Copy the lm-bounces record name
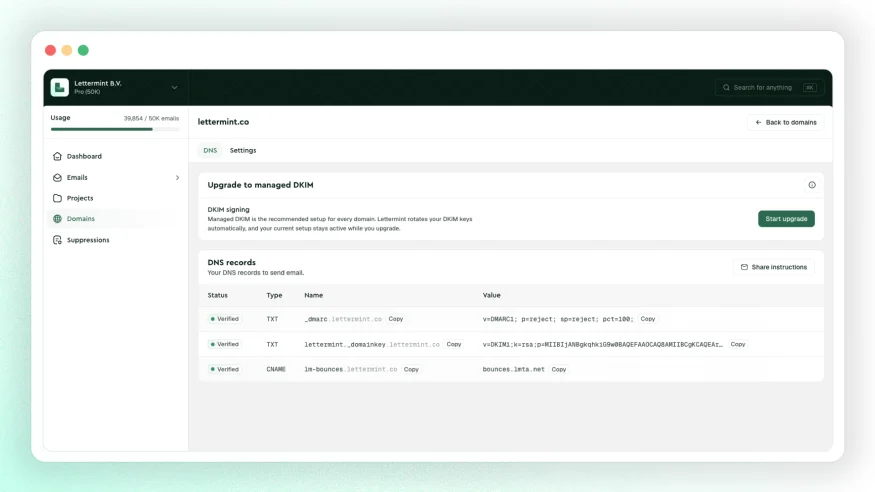This screenshot has height=492, width=875. coord(411,369)
